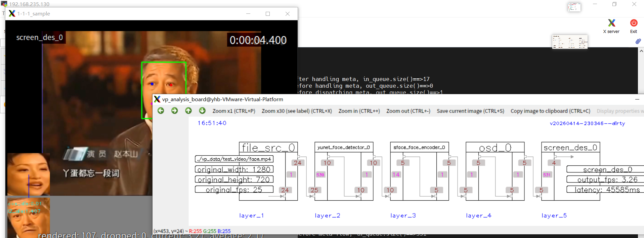Click the paperclip attachment icon
Image resolution: width=644 pixels, height=238 pixels.
tap(638, 41)
